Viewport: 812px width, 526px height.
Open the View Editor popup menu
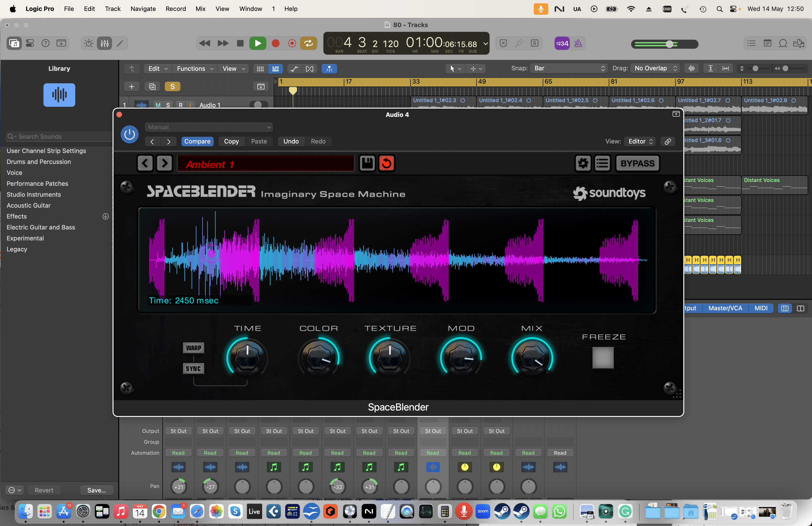[x=640, y=141]
